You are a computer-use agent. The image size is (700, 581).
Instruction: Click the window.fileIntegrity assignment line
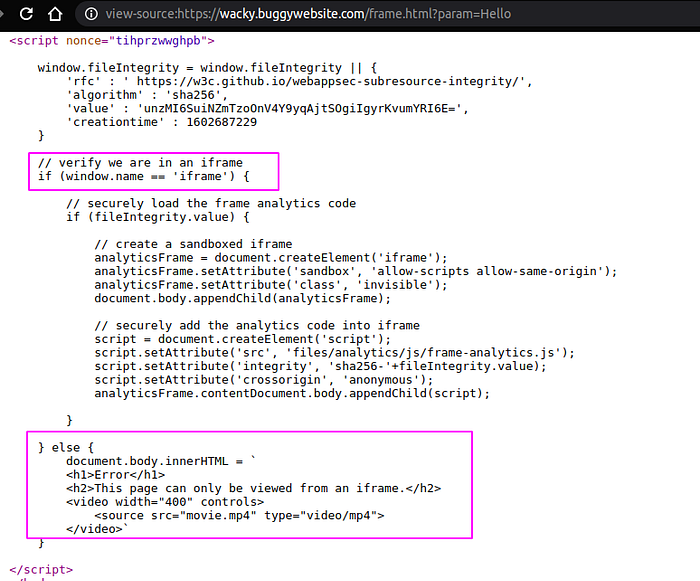(x=207, y=68)
